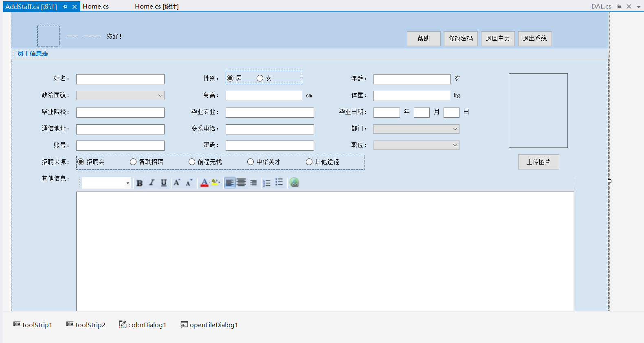644x343 pixels.
Task: Click the form's right-edge resize handle
Action: click(609, 181)
